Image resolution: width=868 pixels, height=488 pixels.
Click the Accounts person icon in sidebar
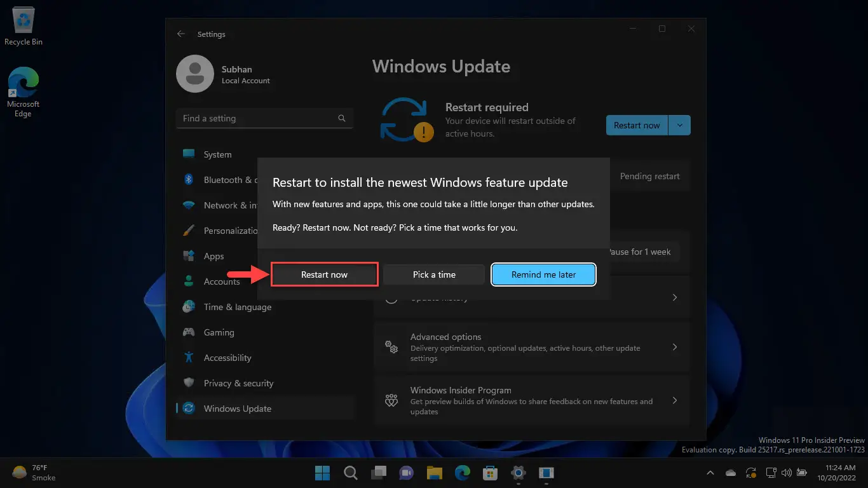(x=189, y=281)
